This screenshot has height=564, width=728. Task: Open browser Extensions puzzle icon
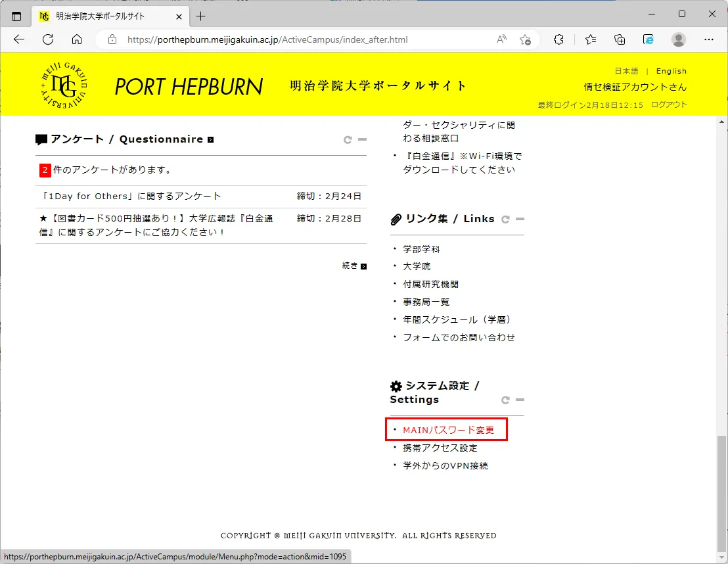[558, 39]
